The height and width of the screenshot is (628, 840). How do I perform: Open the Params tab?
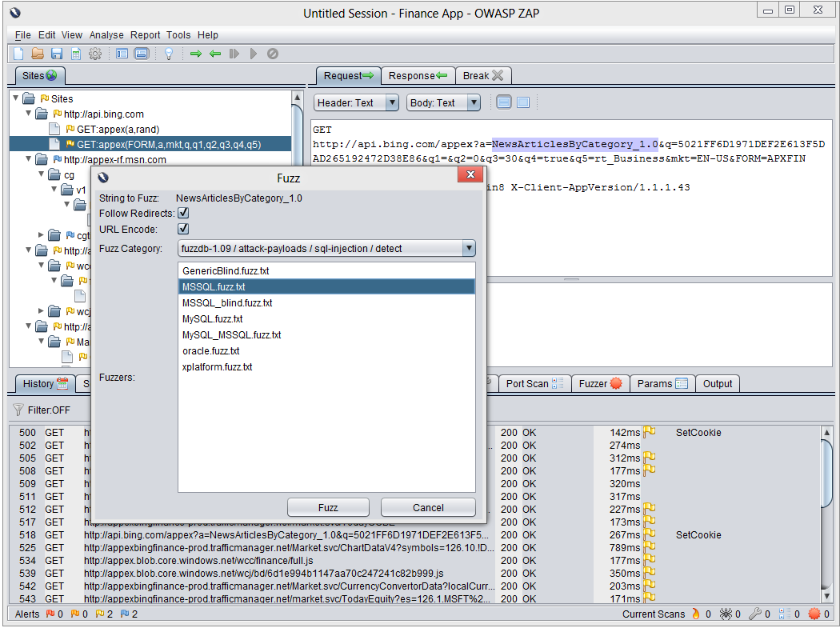click(662, 384)
